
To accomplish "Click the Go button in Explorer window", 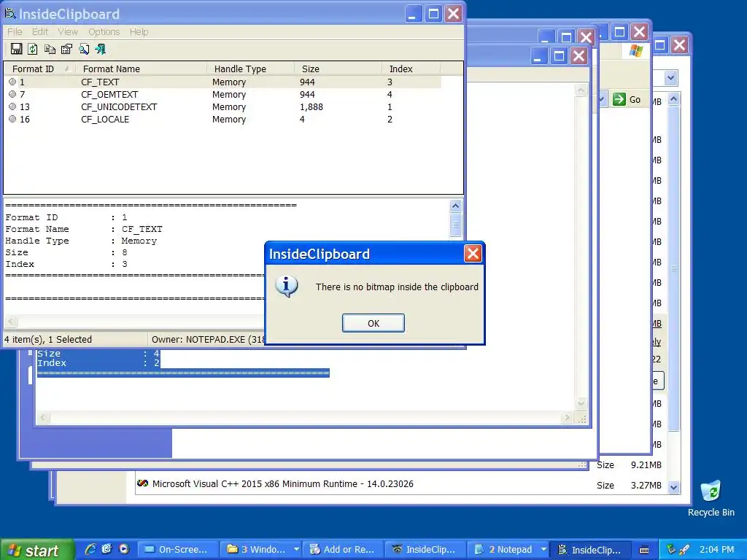I will [627, 99].
